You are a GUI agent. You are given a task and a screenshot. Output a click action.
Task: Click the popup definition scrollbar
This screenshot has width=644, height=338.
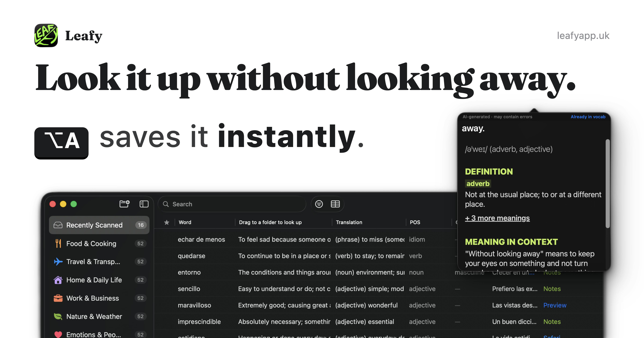(608, 183)
